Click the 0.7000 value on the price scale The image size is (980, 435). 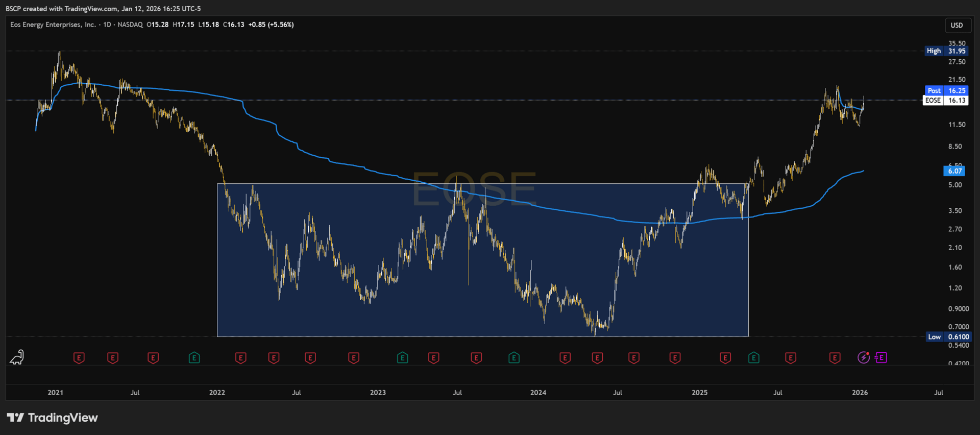[x=959, y=327]
